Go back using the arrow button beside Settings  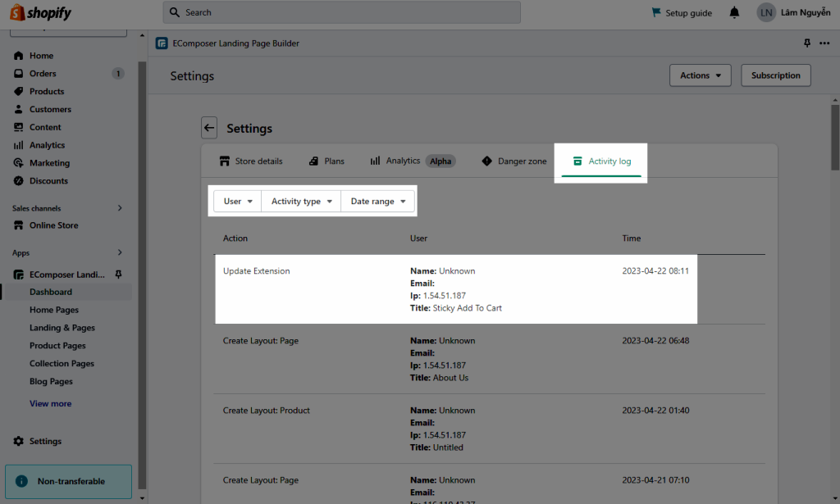click(209, 128)
